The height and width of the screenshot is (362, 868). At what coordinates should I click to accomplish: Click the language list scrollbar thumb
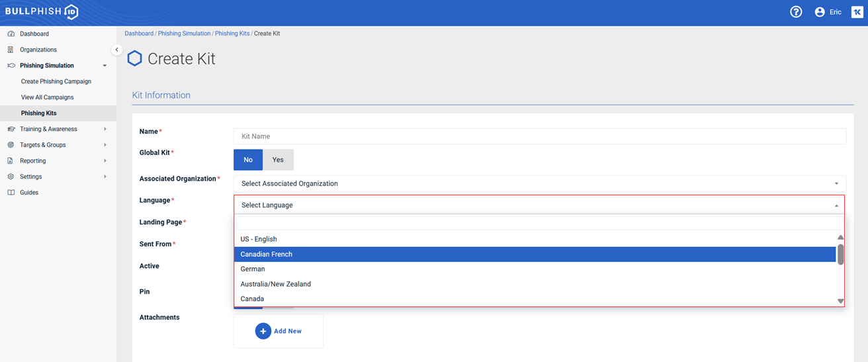(x=840, y=254)
